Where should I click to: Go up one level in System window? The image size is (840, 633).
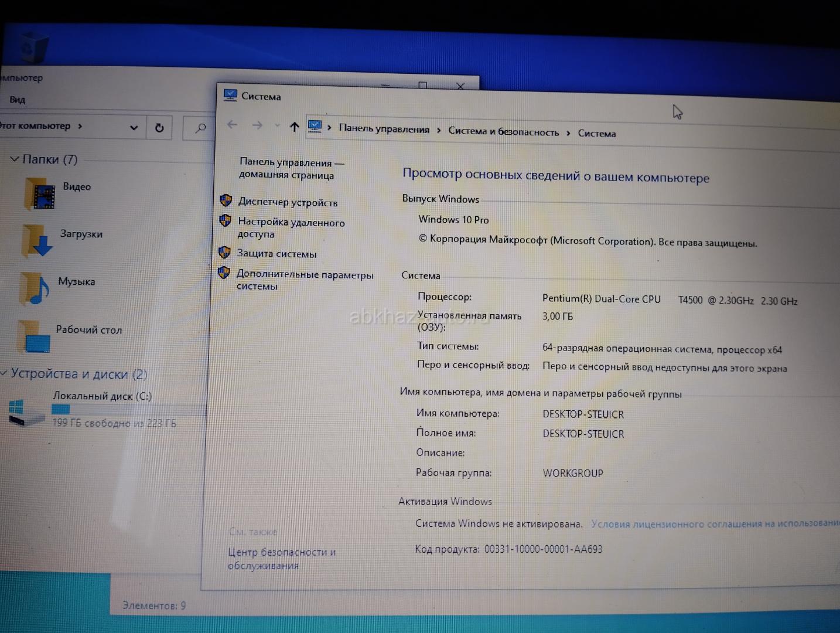[x=294, y=127]
